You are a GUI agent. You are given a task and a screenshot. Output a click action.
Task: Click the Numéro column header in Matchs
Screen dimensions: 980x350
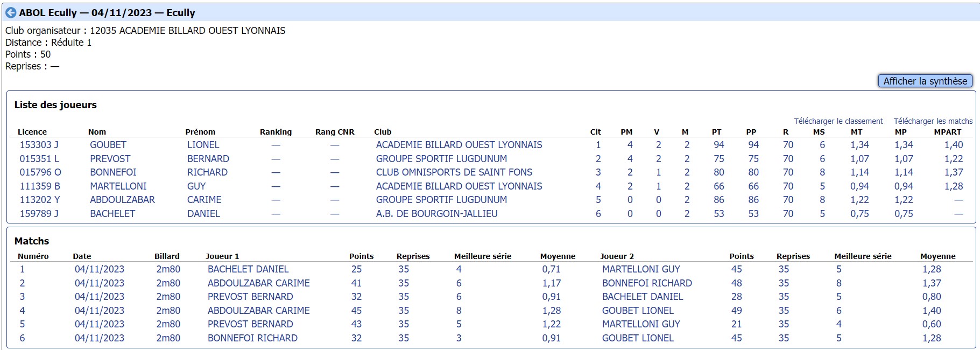click(33, 256)
